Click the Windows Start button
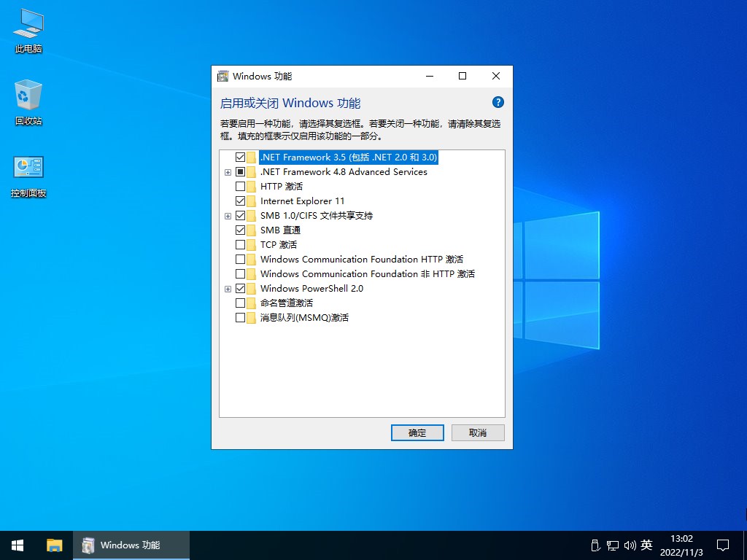This screenshot has height=560, width=747. [x=18, y=545]
